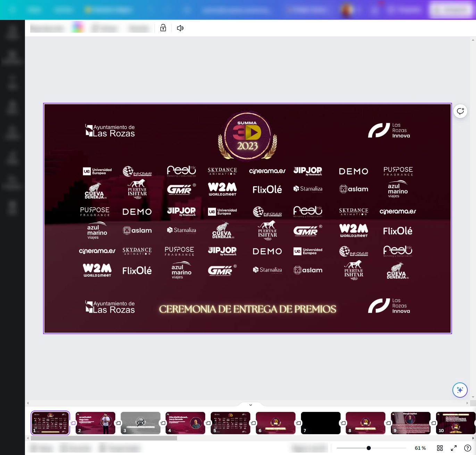This screenshot has width=476, height=455.
Task: Select page 2 thumbnail with standing man
Action: [95, 423]
